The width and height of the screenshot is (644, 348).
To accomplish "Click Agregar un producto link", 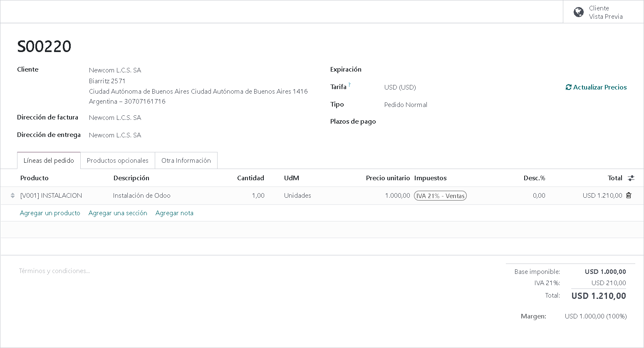I will click(x=50, y=213).
